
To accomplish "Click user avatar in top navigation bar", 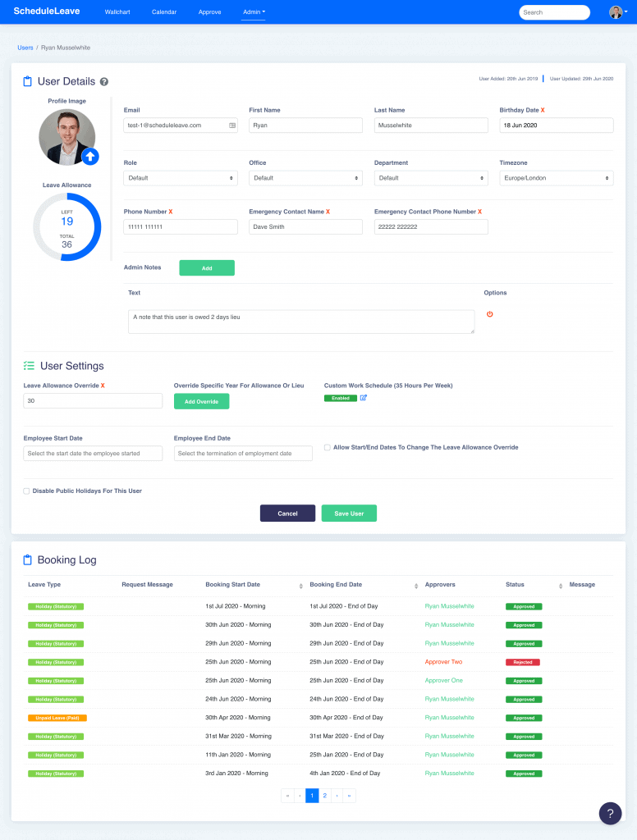I will (x=616, y=12).
